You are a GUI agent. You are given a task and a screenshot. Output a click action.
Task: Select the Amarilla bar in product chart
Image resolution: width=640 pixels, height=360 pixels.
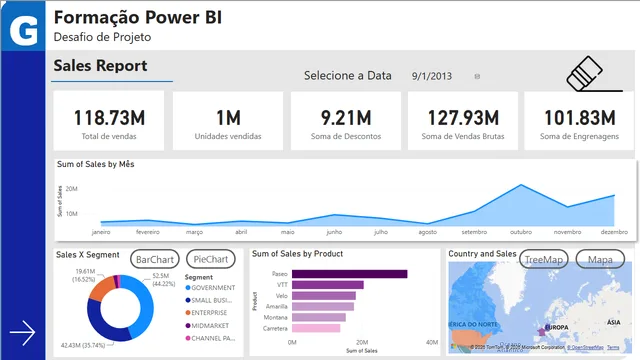pyautogui.click(x=323, y=307)
